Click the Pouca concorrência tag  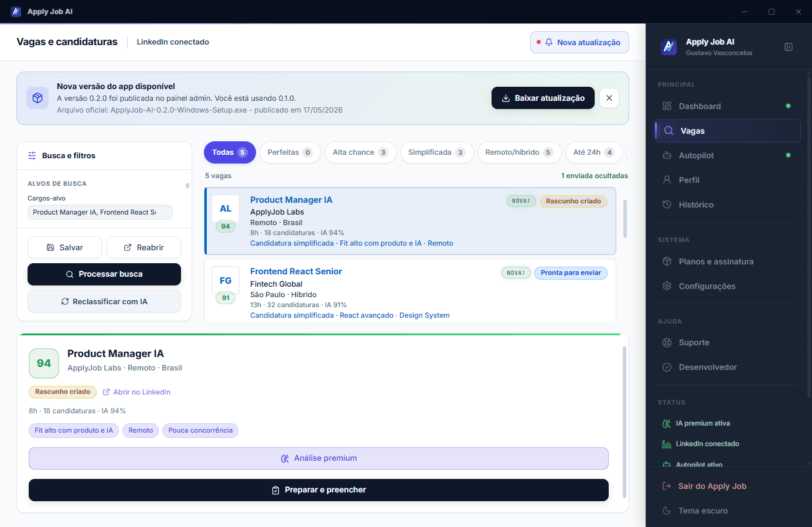pos(200,430)
